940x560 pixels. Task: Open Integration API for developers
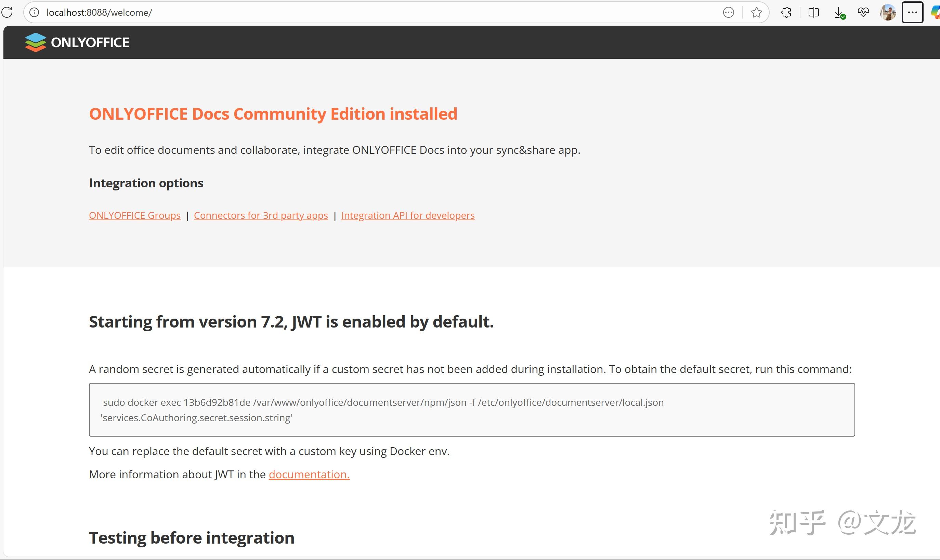point(408,215)
